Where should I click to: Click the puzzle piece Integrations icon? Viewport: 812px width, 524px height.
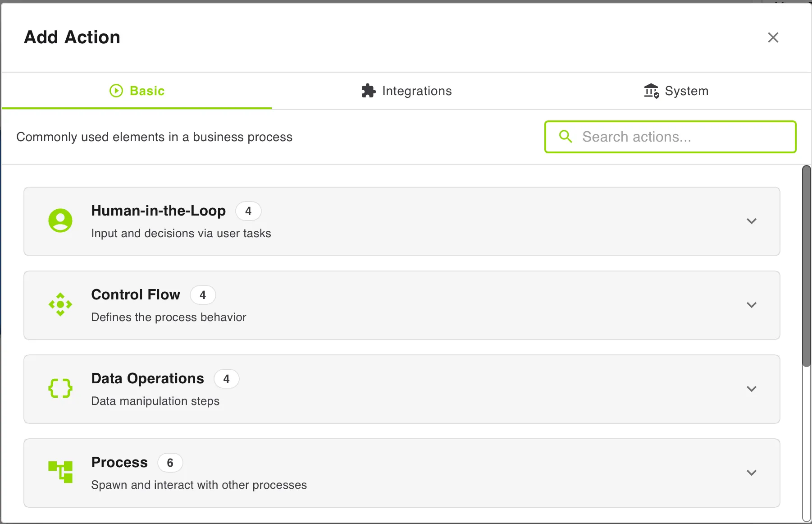point(369,91)
